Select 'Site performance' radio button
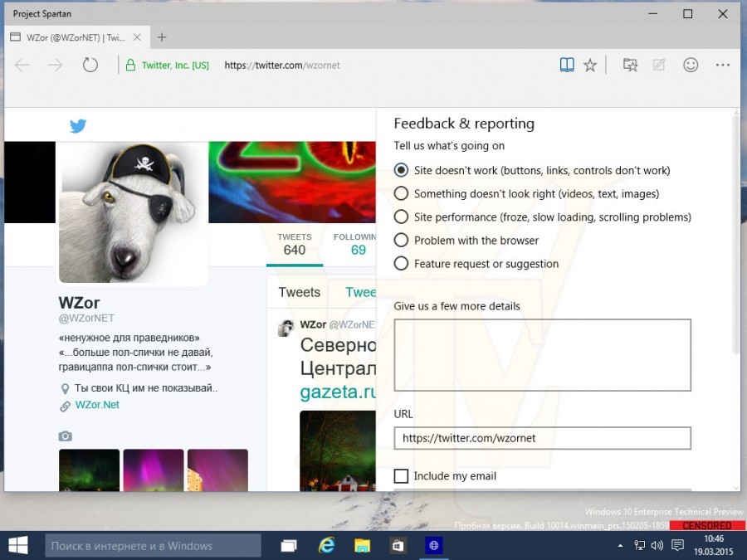 [401, 217]
